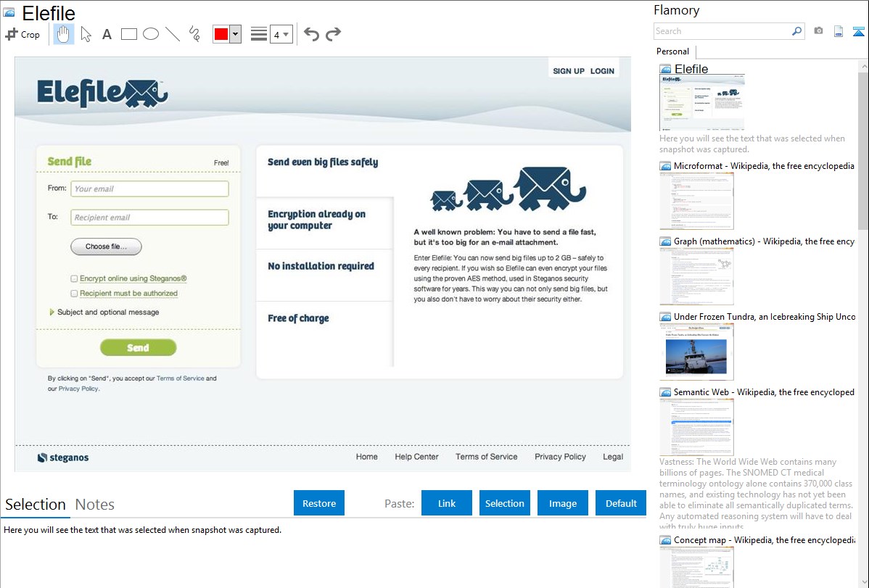869x588 pixels.
Task: Click the document page icon
Action: (839, 31)
